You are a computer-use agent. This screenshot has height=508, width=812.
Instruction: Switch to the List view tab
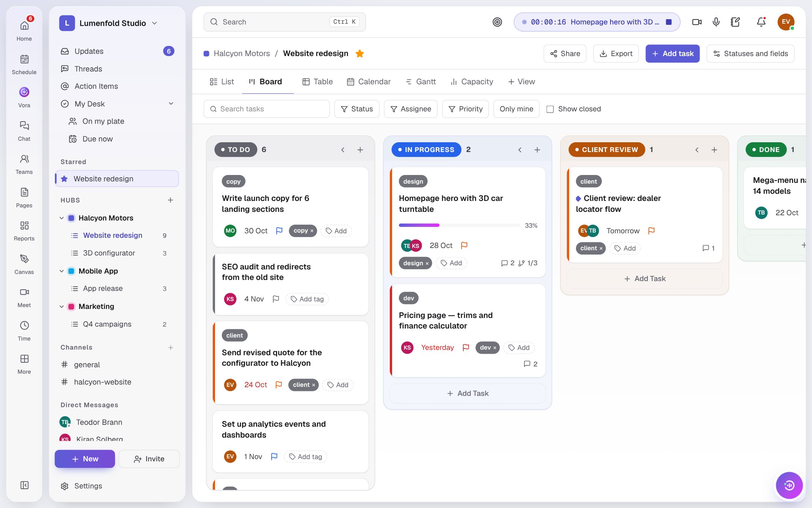222,82
